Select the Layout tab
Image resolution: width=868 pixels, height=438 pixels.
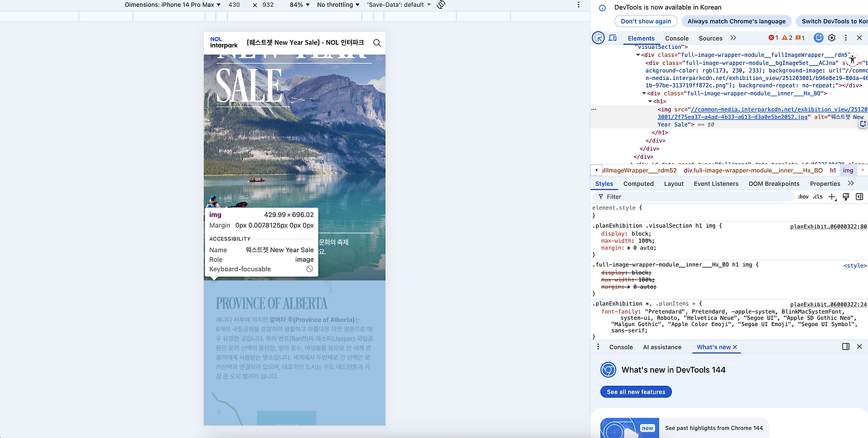coord(674,184)
